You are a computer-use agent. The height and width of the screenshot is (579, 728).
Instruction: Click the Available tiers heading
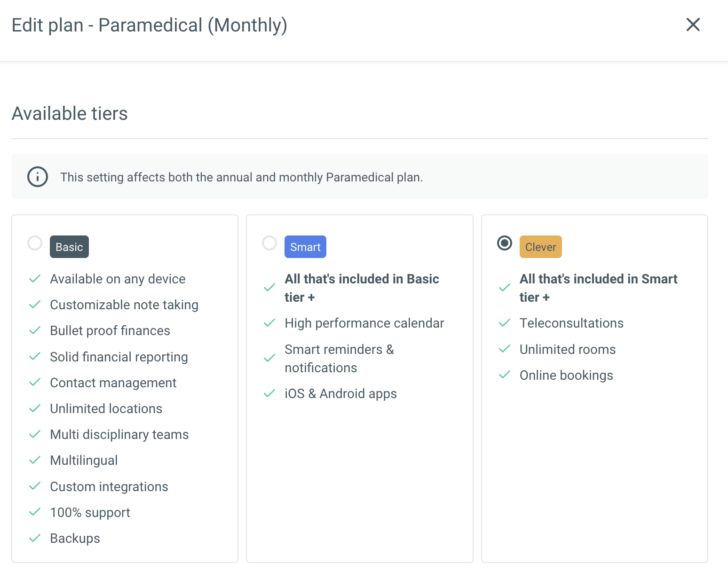(x=70, y=113)
